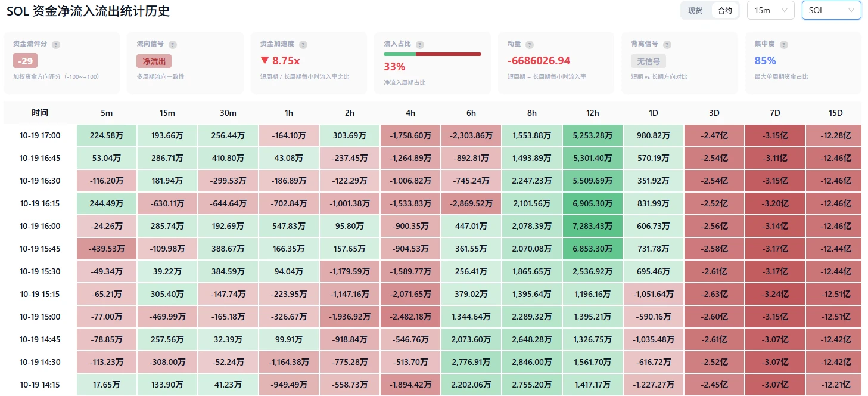Image resolution: width=868 pixels, height=396 pixels.
Task: Click the 流入占比 red-green ratio bar
Action: point(433,54)
